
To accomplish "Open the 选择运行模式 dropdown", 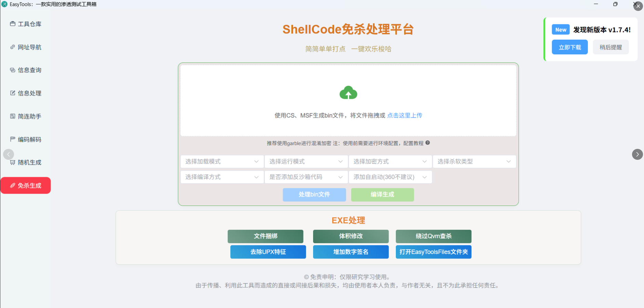I will 306,162.
